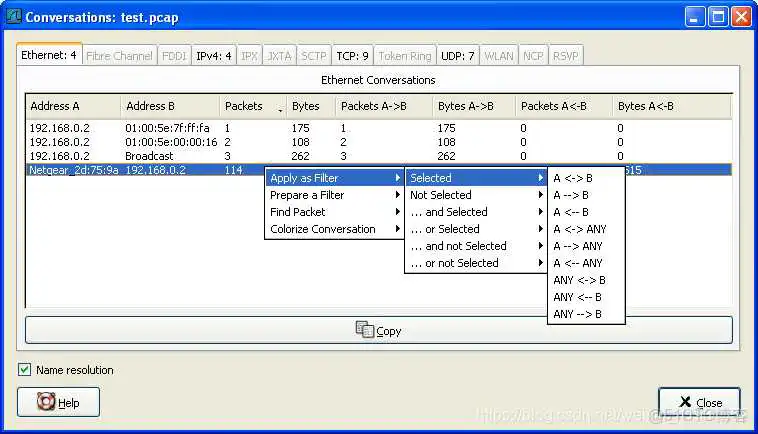Viewport: 758px width, 434px height.
Task: Expand the Not Selected submenu
Action: click(x=475, y=195)
